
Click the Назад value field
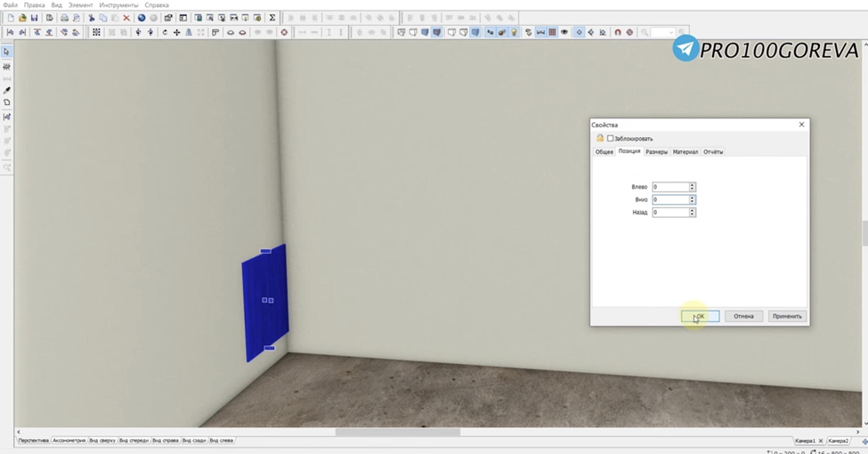670,212
